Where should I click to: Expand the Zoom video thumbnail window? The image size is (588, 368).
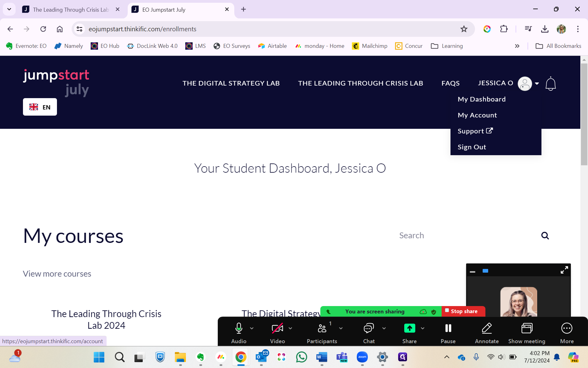point(564,270)
